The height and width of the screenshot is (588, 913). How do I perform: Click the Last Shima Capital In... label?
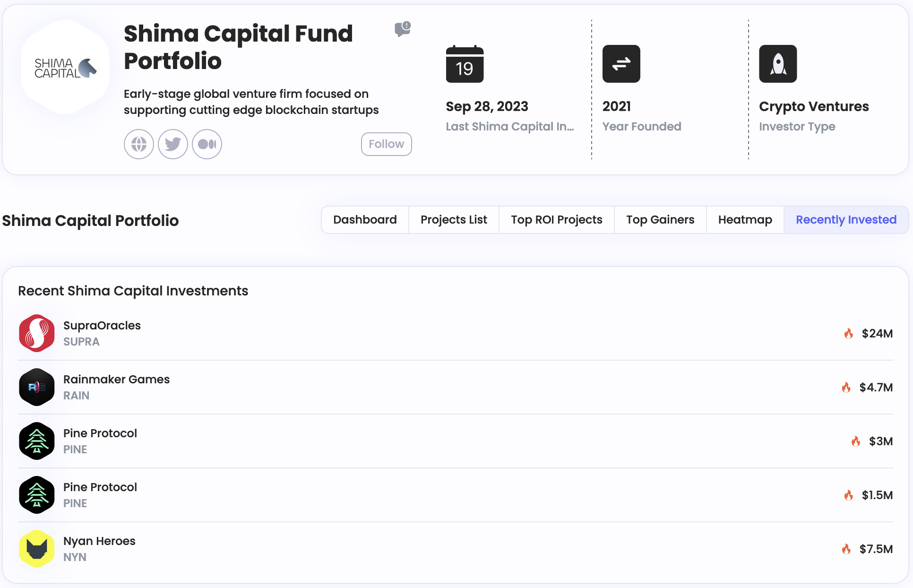click(510, 127)
